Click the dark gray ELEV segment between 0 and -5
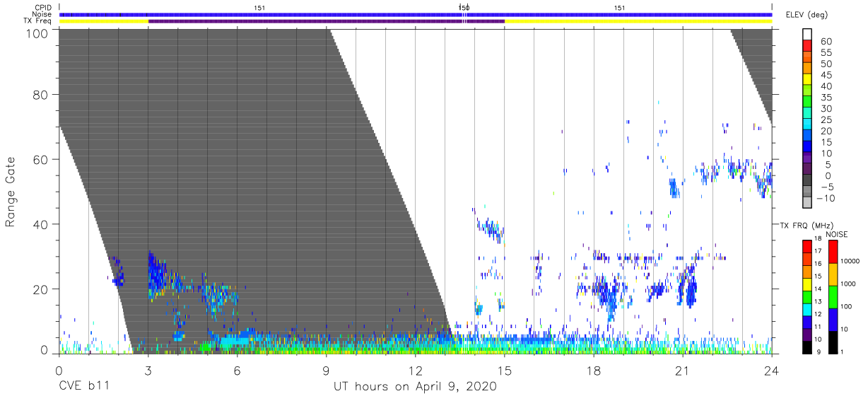 coord(808,181)
